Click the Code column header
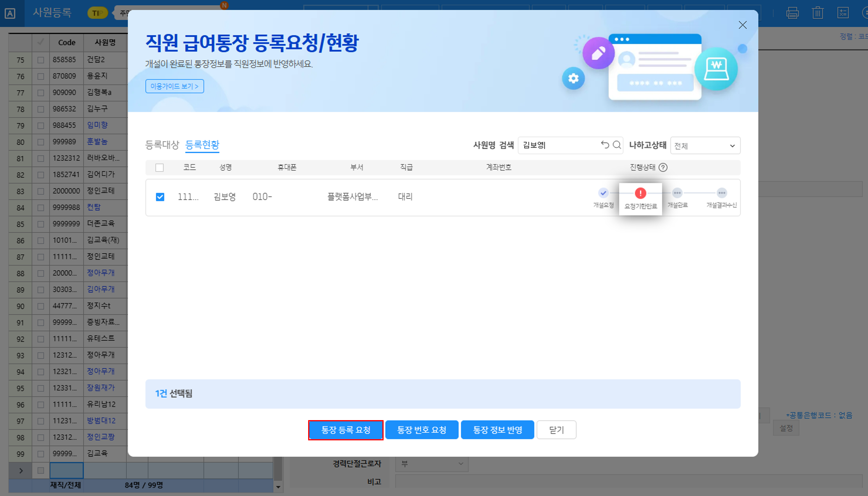The image size is (868, 496). pos(67,43)
